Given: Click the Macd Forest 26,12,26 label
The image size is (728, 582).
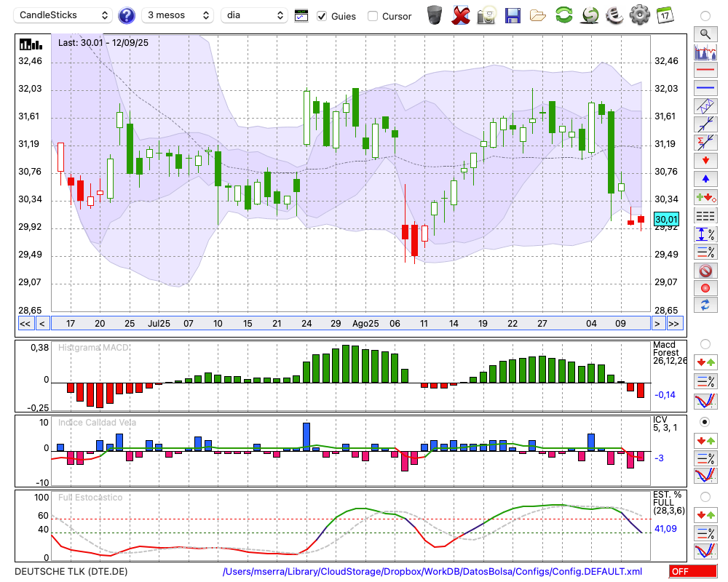Looking at the screenshot, I should click(669, 353).
